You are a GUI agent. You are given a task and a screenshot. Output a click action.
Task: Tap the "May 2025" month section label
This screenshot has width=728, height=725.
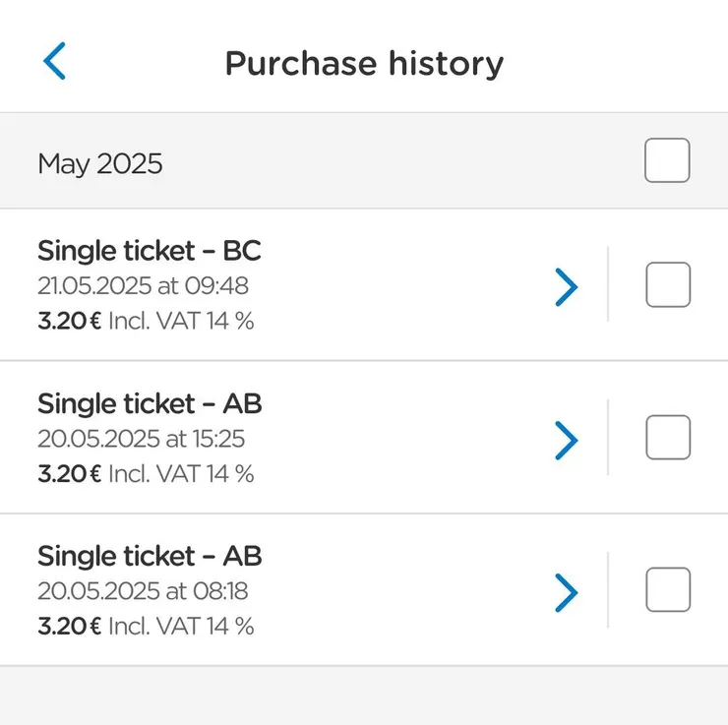(x=100, y=163)
